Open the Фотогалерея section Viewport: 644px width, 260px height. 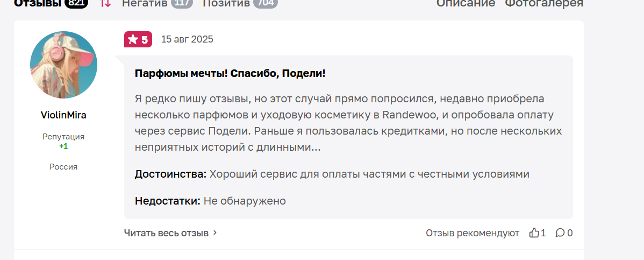point(544,3)
